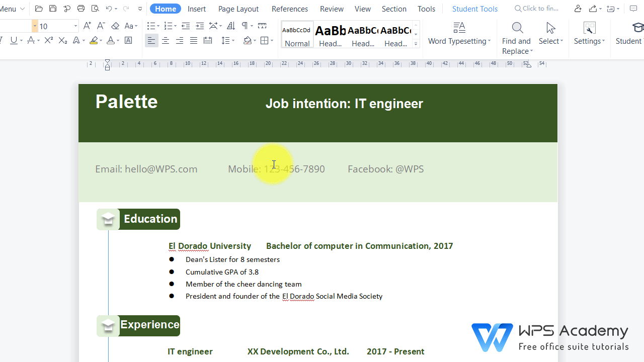The image size is (644, 362).
Task: Save the document with the Save icon
Action: [x=53, y=9]
